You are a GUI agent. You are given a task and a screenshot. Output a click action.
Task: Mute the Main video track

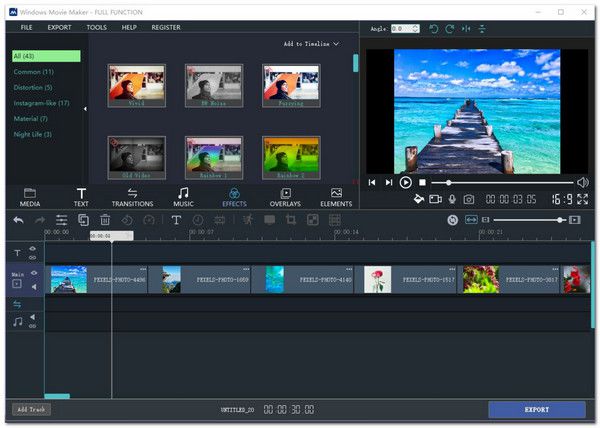pos(34,287)
